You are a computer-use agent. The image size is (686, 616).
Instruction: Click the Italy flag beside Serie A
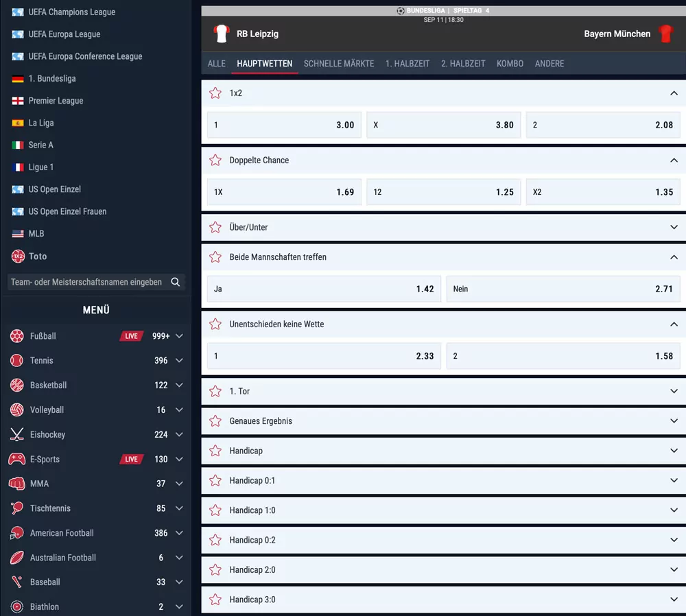18,145
